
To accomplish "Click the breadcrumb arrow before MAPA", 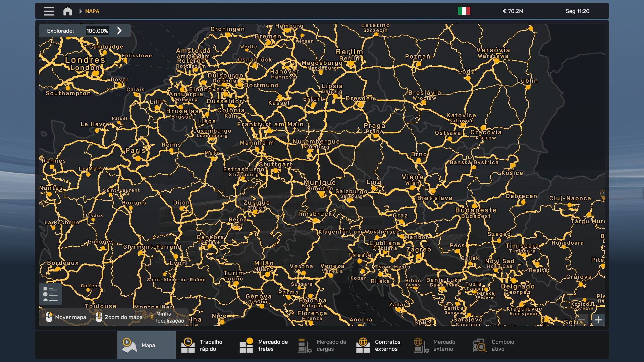I will pyautogui.click(x=80, y=11).
